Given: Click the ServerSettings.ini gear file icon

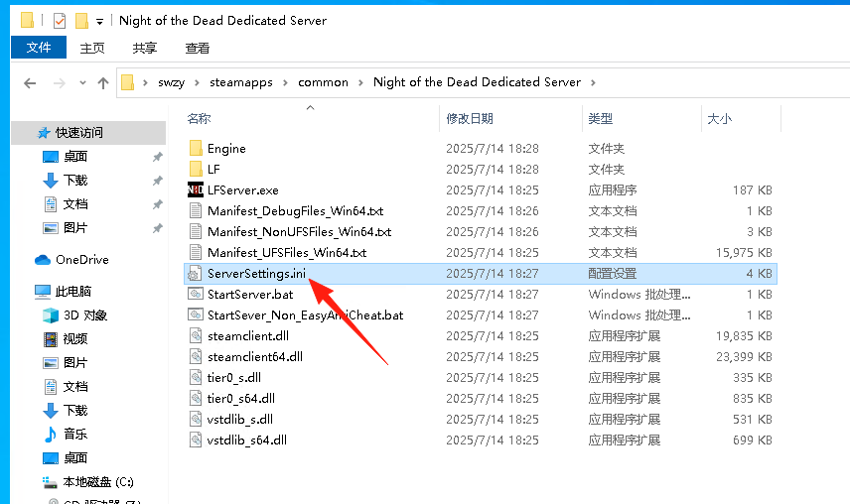Looking at the screenshot, I should pos(194,274).
